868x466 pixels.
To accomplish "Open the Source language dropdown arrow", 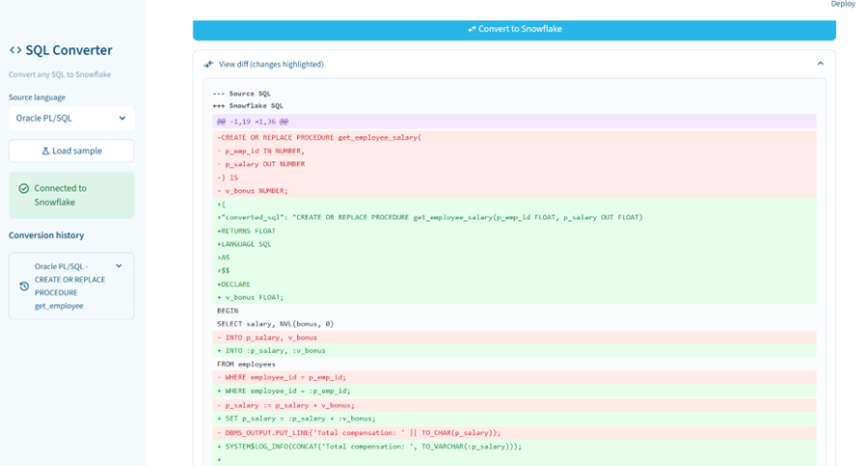I will (122, 119).
